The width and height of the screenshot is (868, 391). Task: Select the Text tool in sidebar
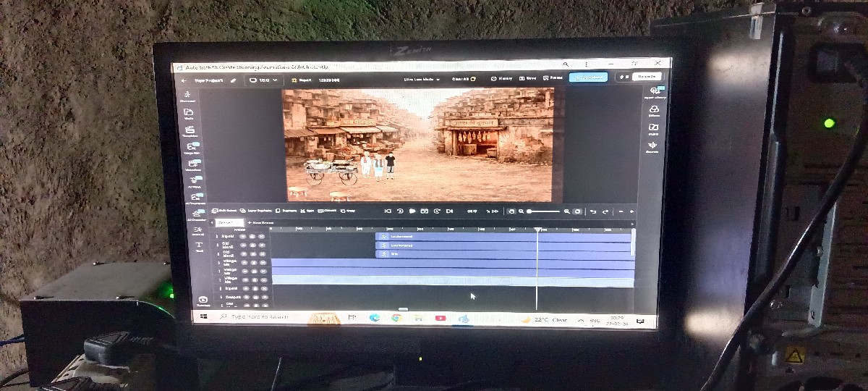(x=199, y=247)
